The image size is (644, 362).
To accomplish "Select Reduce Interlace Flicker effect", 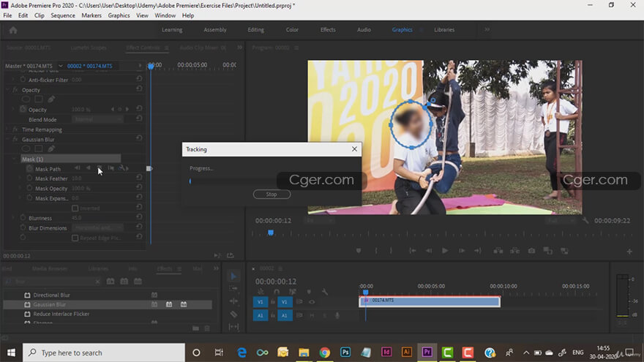I will (x=61, y=314).
